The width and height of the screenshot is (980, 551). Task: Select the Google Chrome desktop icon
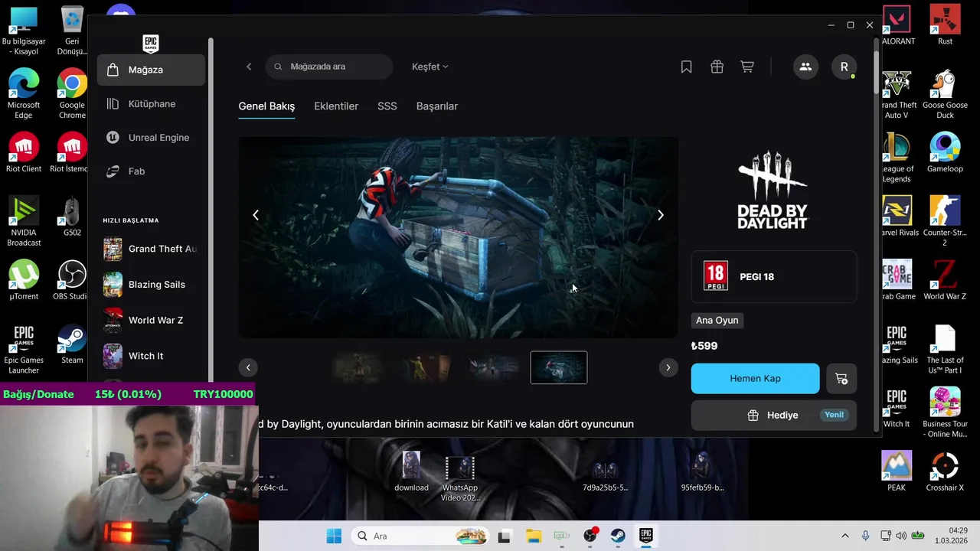[72, 94]
